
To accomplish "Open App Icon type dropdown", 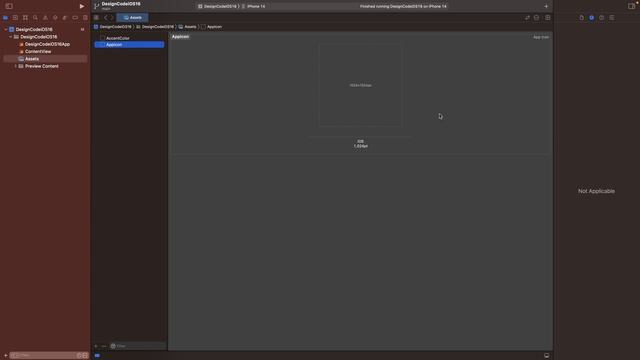I will 541,37.
